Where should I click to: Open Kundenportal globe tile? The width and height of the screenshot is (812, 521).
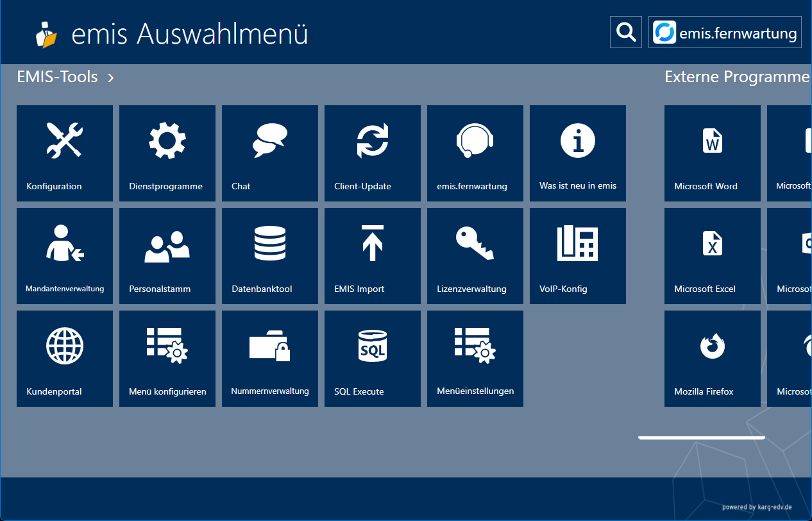pyautogui.click(x=65, y=359)
